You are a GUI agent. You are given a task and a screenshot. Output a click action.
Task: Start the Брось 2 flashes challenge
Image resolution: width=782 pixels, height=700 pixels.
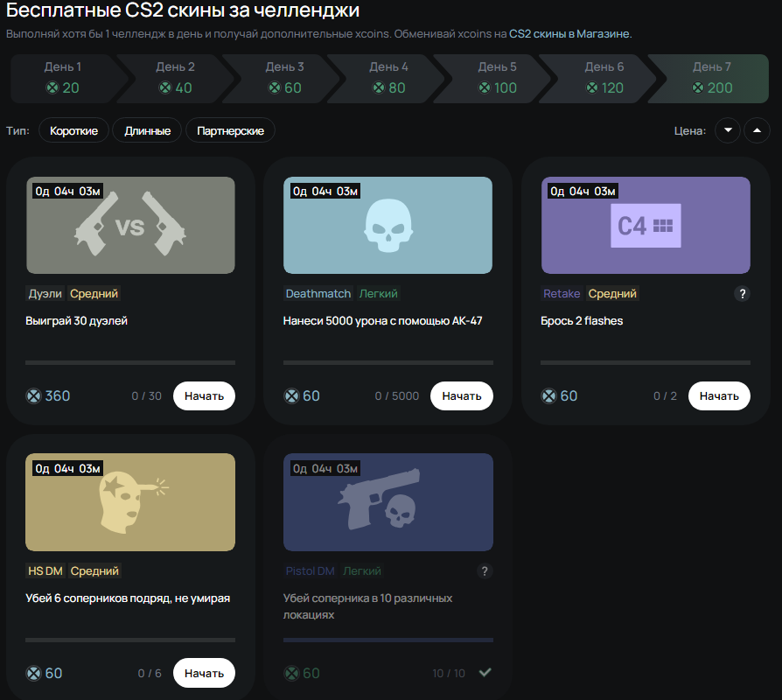tap(719, 396)
